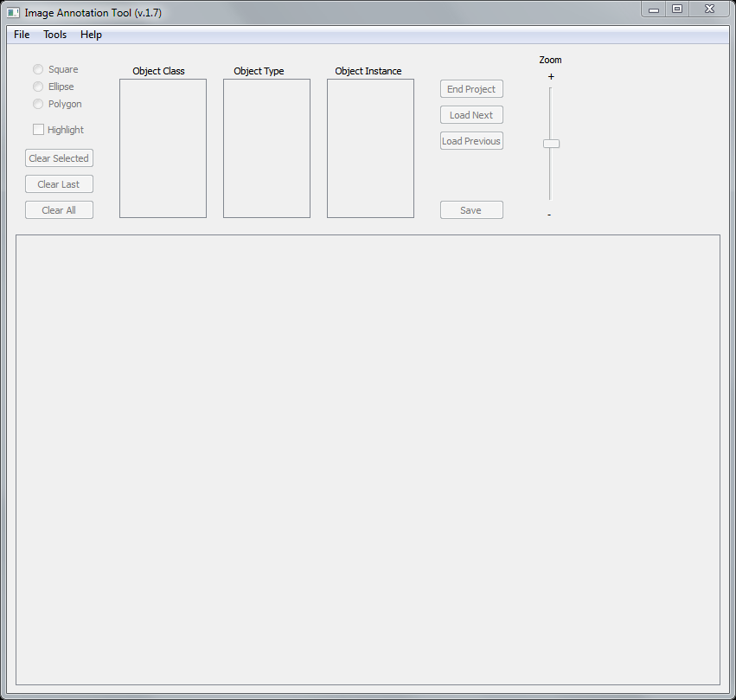The width and height of the screenshot is (736, 700).
Task: Select the Polygon shape radio button
Action: pyautogui.click(x=38, y=104)
